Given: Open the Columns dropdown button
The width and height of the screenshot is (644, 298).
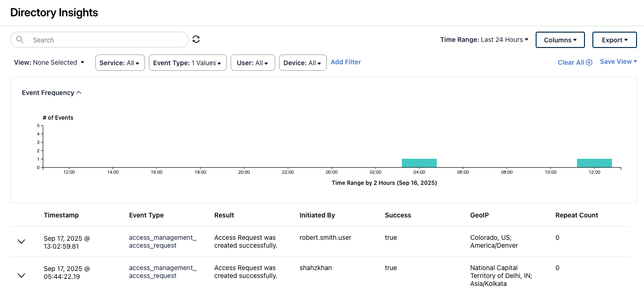Looking at the screenshot, I should (x=560, y=40).
